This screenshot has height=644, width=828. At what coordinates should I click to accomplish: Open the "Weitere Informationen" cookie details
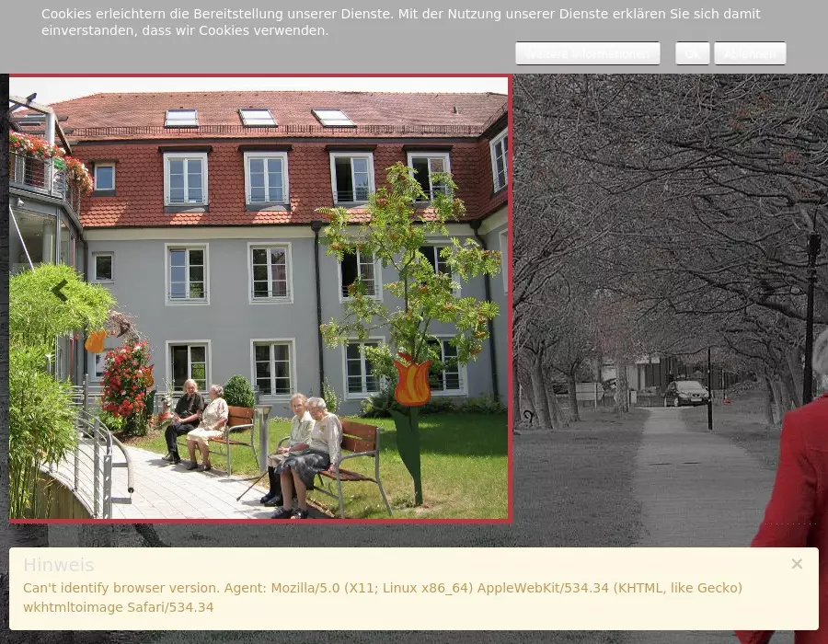(587, 53)
